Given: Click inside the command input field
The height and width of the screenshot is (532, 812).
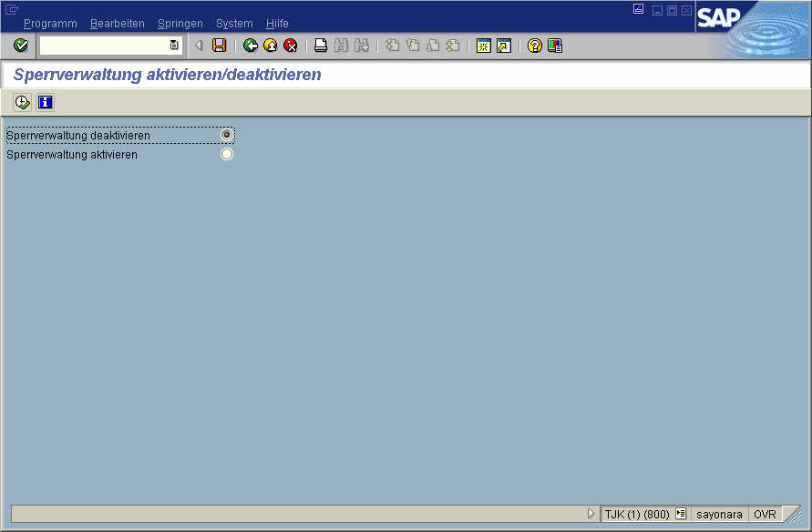Looking at the screenshot, I should pos(103,46).
